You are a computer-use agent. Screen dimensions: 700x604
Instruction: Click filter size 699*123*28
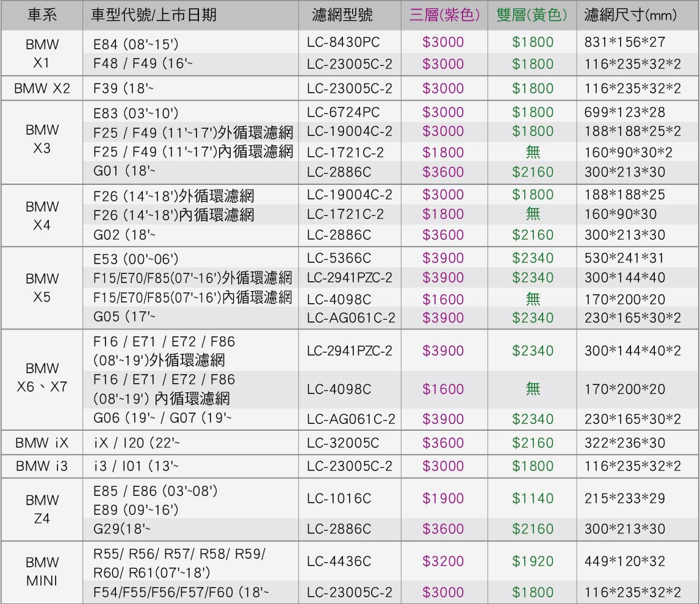point(625,112)
